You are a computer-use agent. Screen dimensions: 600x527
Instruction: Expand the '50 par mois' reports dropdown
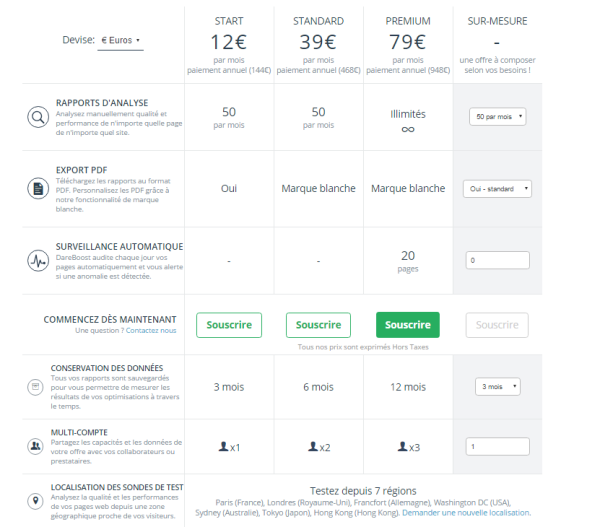[497, 117]
